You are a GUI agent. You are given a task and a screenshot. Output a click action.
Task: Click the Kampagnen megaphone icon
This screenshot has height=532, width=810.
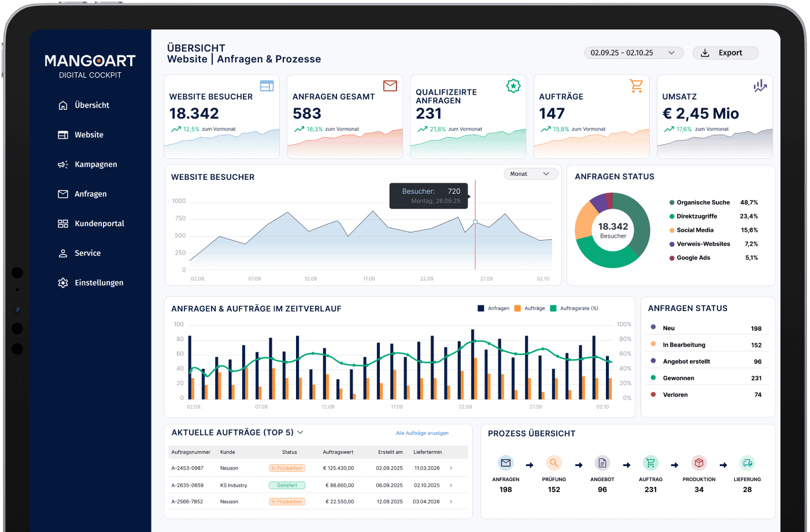[x=63, y=164]
